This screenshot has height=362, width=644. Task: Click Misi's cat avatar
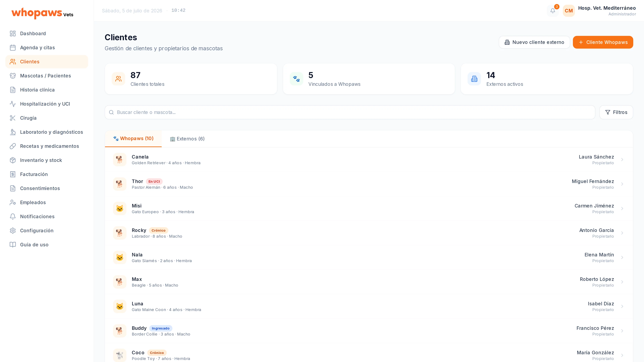pos(120,208)
